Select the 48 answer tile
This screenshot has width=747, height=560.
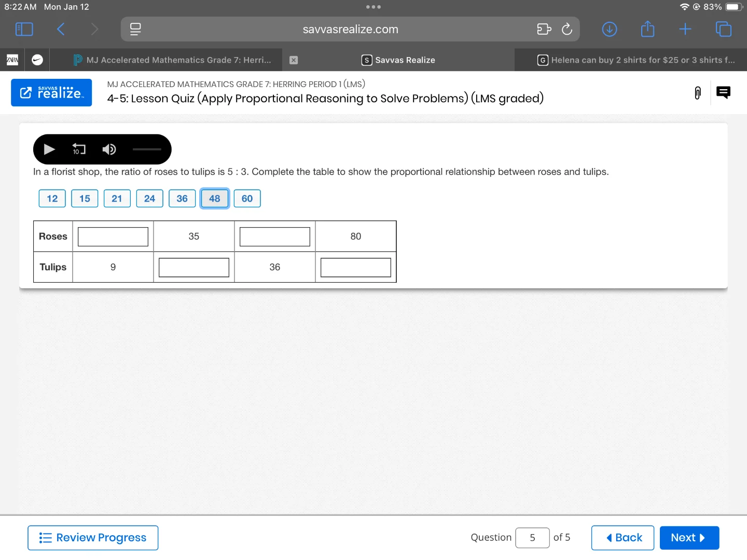[215, 199]
